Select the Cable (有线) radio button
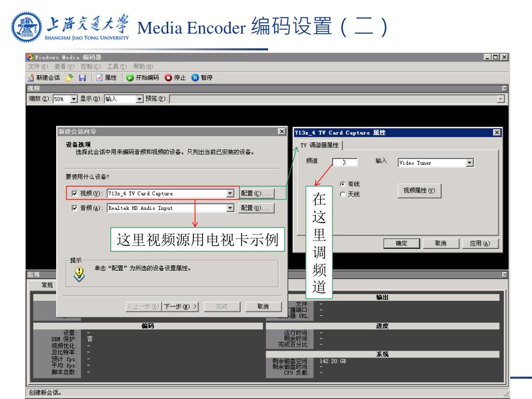The image size is (532, 399). pos(343,184)
